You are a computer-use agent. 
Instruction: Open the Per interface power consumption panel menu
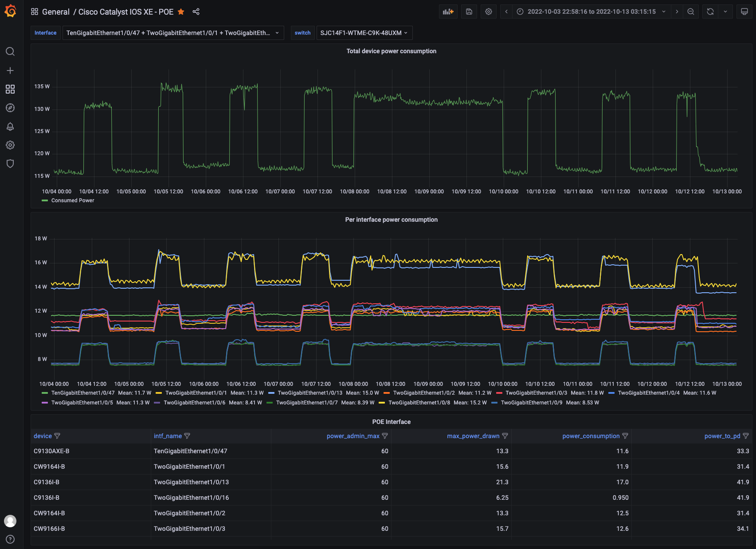[x=391, y=220]
